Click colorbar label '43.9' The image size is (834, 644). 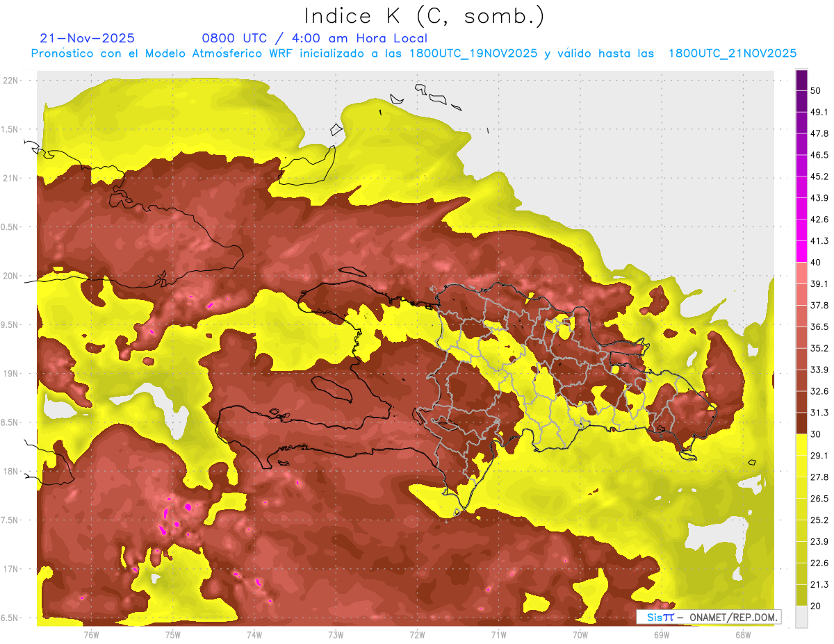(x=819, y=198)
